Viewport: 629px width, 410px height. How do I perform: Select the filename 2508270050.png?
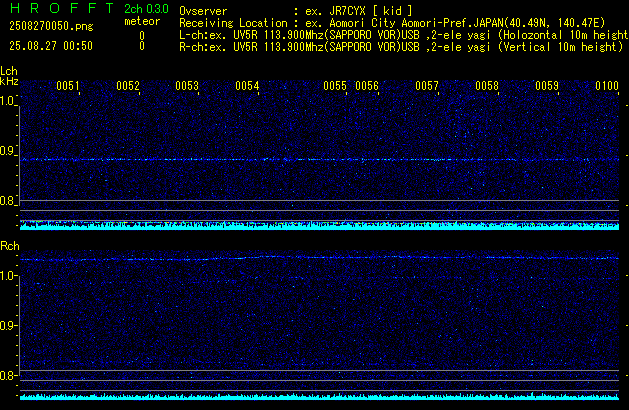coord(51,26)
